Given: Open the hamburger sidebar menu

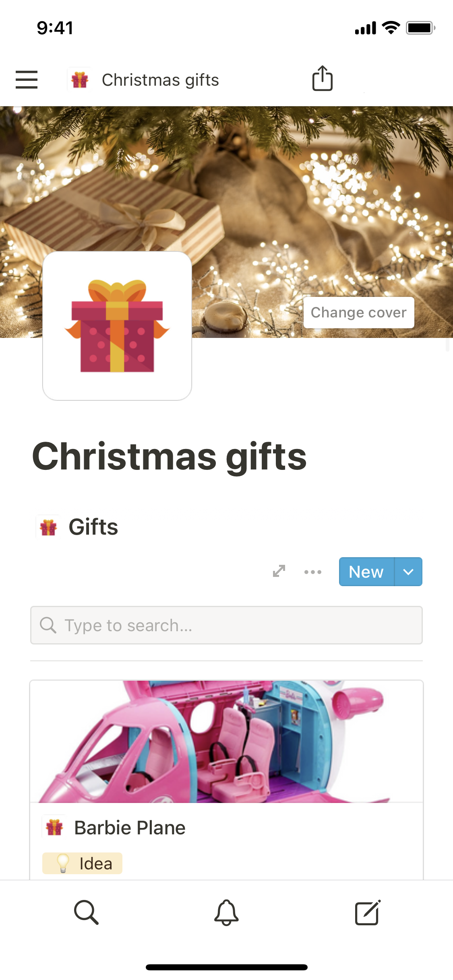Looking at the screenshot, I should point(27,80).
